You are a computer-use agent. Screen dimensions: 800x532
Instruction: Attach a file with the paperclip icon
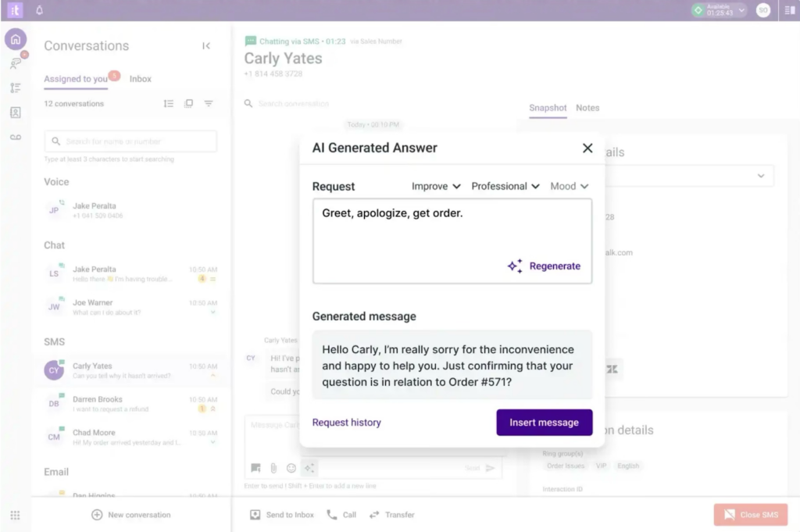point(273,467)
